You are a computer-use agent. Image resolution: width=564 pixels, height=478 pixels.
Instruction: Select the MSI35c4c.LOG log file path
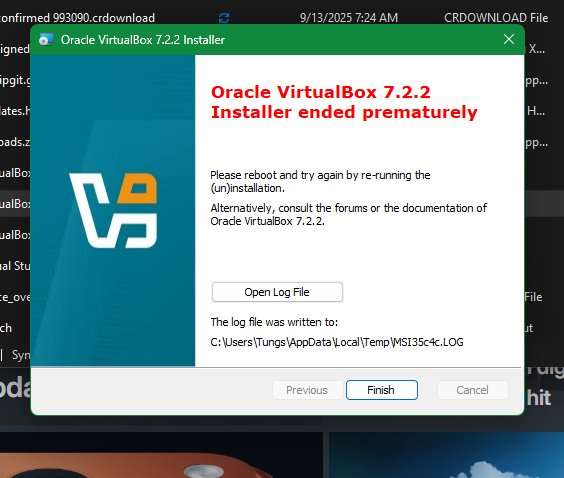[337, 342]
